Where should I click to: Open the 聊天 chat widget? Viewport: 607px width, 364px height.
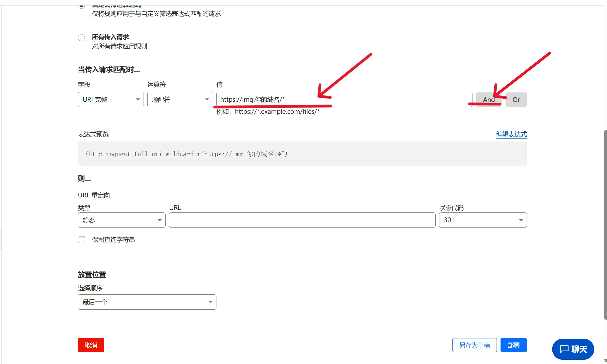point(573,349)
